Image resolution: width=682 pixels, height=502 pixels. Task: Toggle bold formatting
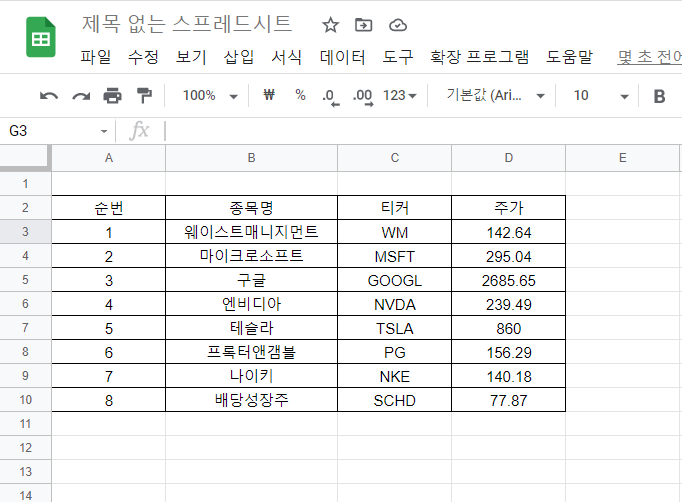click(659, 96)
